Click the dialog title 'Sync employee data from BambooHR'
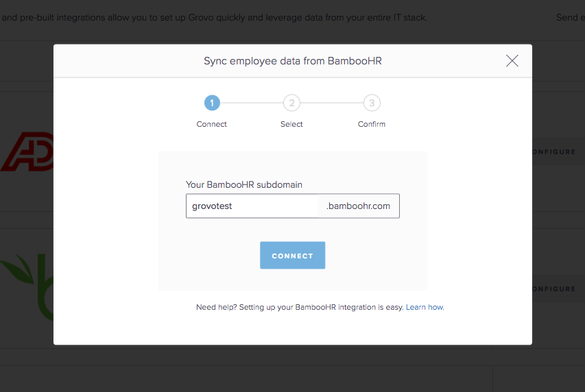This screenshot has height=392, width=585. point(293,61)
